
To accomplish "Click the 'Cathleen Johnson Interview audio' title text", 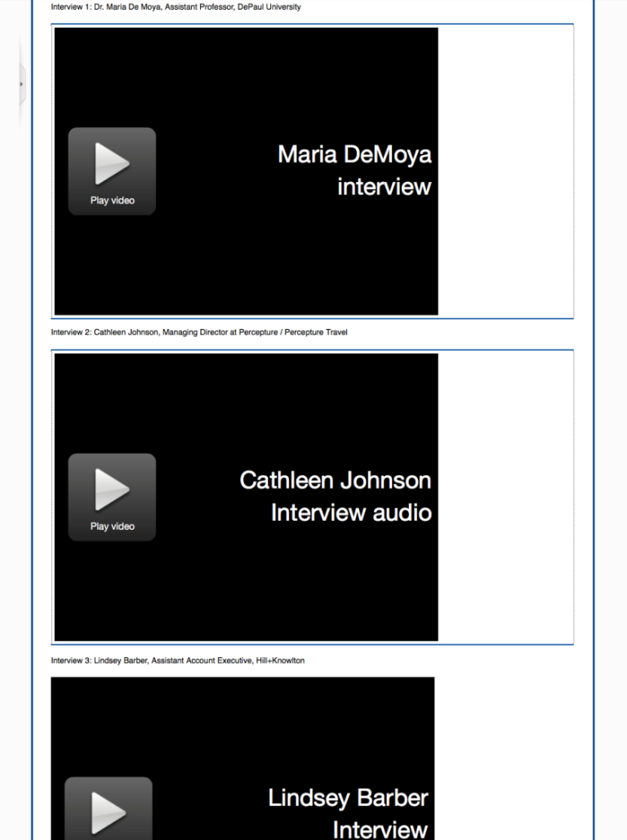I will click(x=336, y=496).
